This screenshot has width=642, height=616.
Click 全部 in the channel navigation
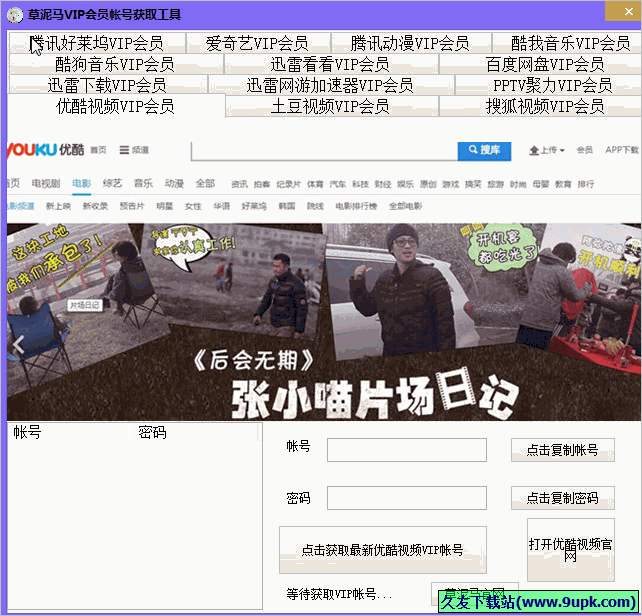point(205,183)
